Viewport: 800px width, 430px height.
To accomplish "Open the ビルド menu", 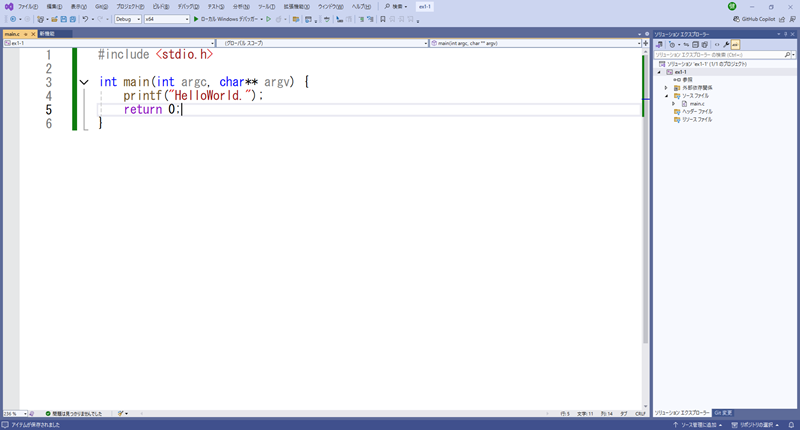I will 160,6.
